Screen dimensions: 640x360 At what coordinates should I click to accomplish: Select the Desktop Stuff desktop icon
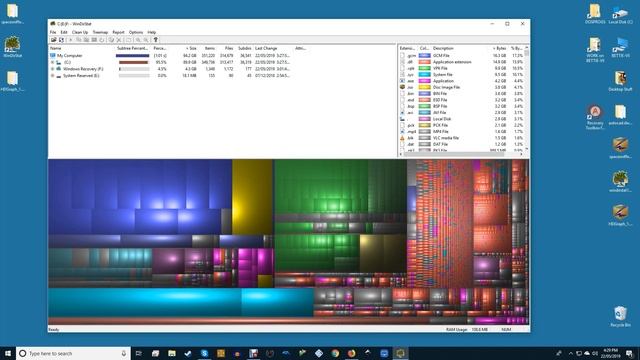pyautogui.click(x=620, y=81)
